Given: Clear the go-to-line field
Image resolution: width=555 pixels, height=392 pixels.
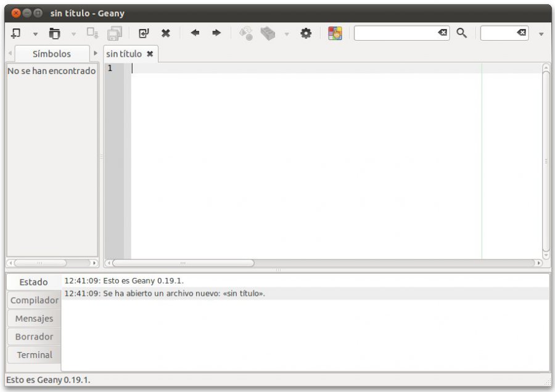Looking at the screenshot, I should click(521, 33).
